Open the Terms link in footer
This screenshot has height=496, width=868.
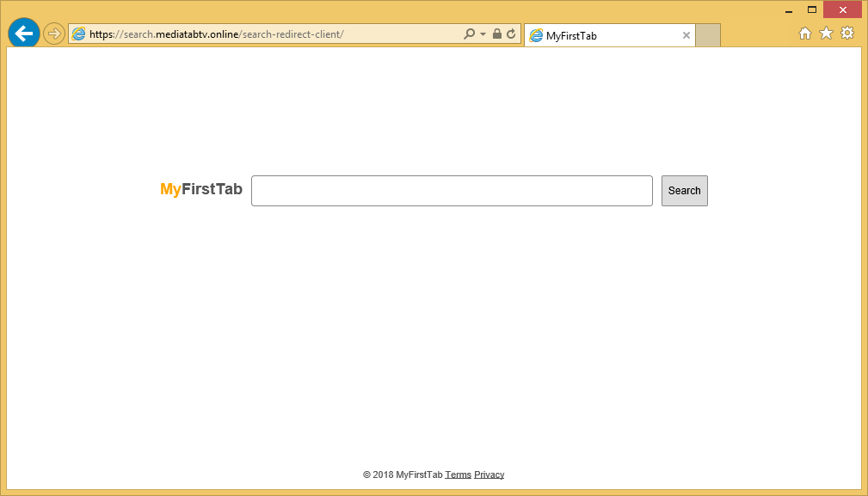tap(458, 475)
